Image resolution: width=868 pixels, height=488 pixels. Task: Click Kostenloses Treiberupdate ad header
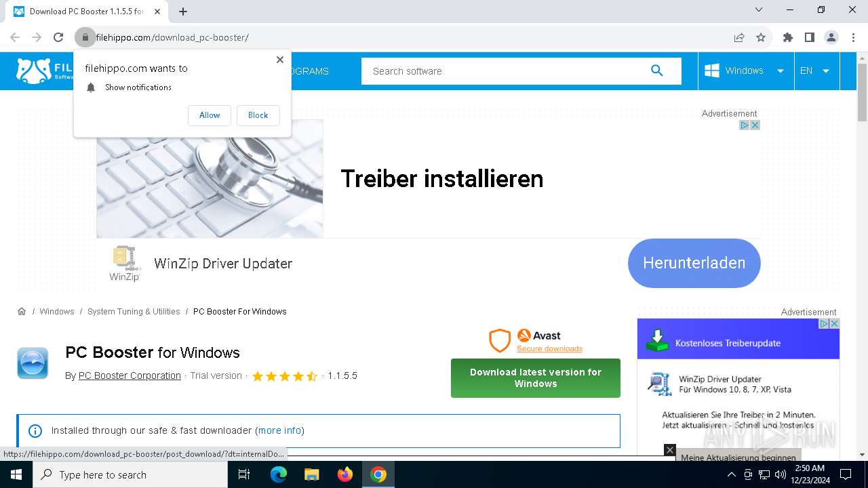pyautogui.click(x=738, y=339)
